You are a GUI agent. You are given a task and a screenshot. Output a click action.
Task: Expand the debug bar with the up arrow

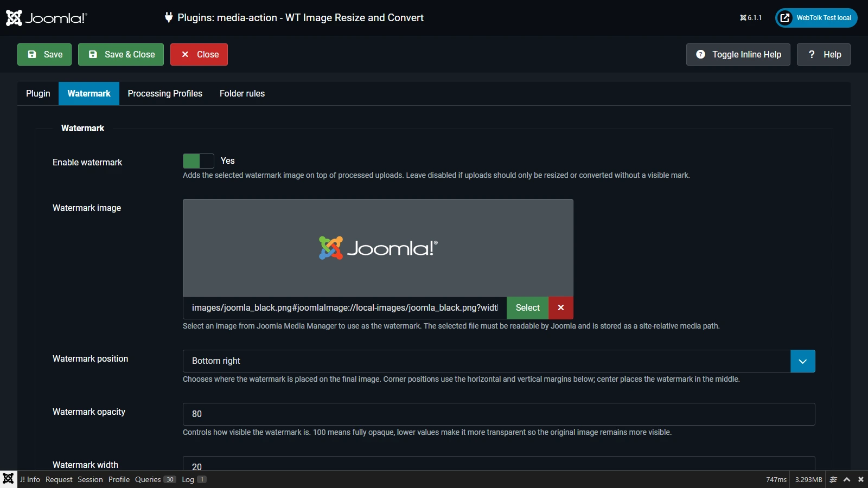click(x=847, y=479)
